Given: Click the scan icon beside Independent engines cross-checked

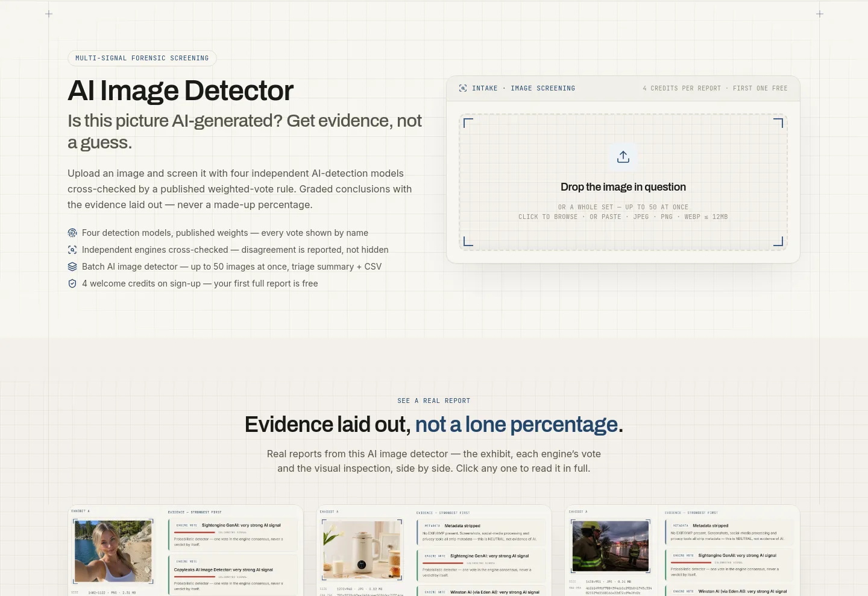Looking at the screenshot, I should click(x=72, y=250).
